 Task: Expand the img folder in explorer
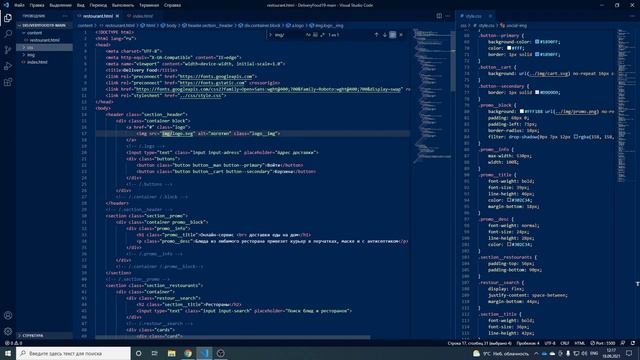tap(44, 55)
